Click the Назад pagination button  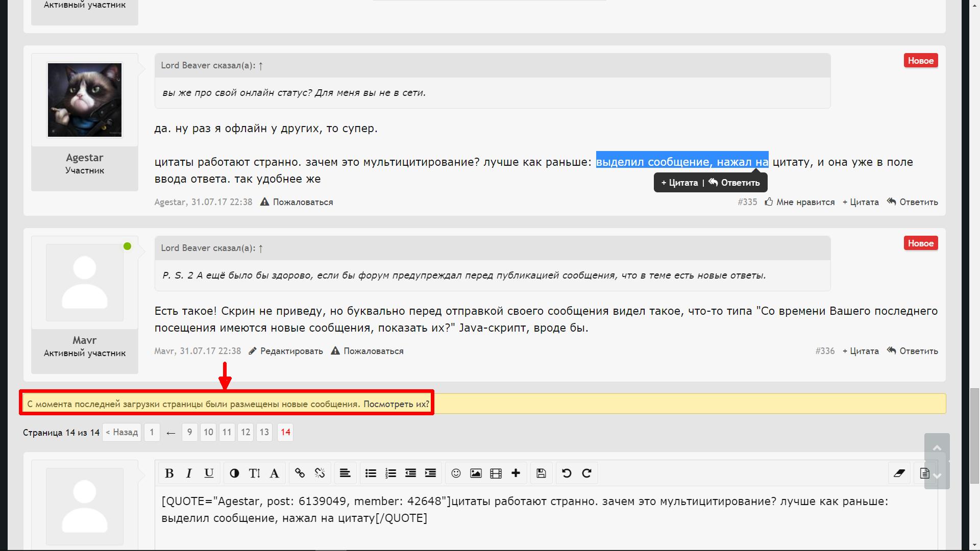121,433
